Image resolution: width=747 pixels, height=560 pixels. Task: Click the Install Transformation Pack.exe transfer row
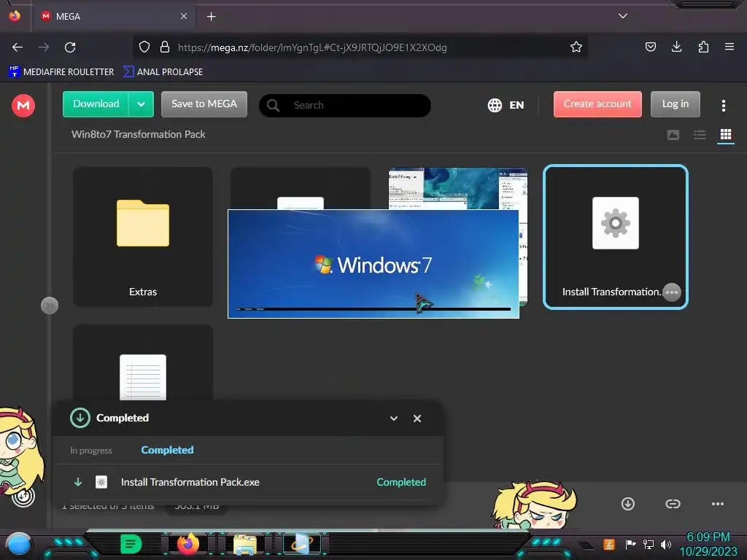[248, 482]
